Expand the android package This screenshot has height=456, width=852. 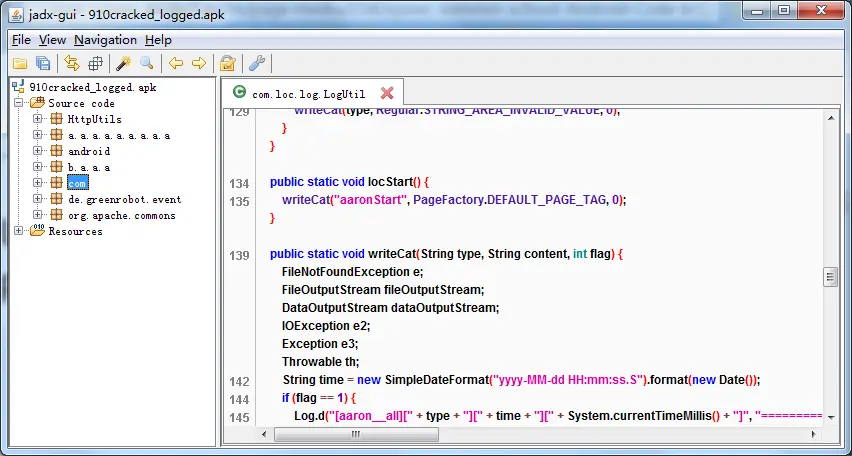(x=37, y=151)
